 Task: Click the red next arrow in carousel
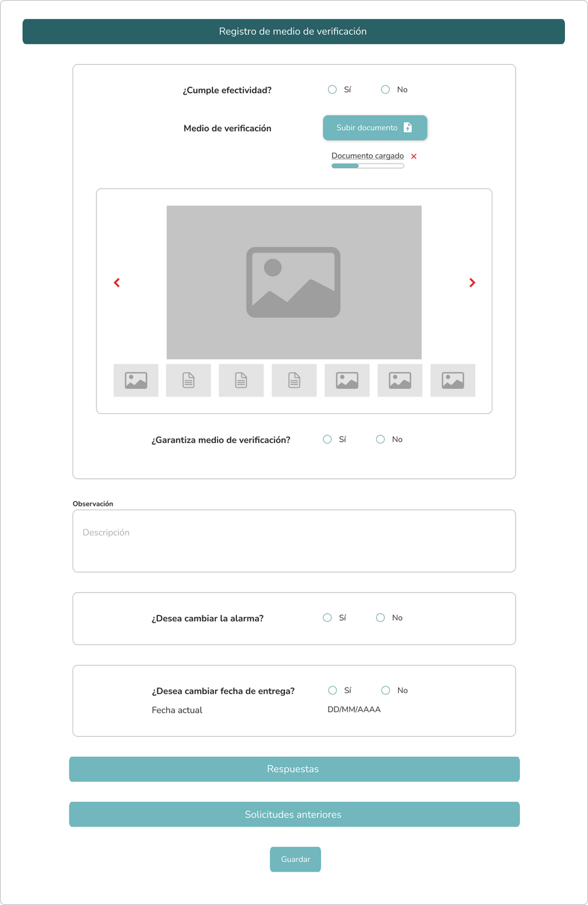coord(472,282)
